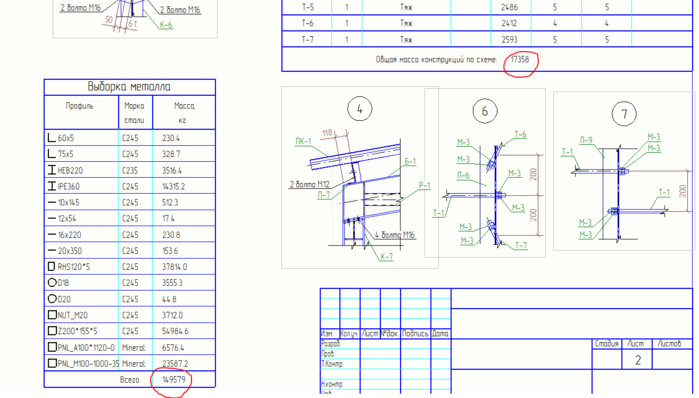
Task: Click the circled detail number 6
Action: click(x=485, y=111)
